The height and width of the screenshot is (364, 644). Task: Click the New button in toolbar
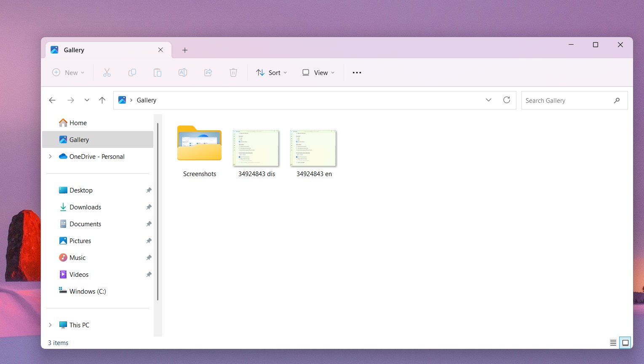pyautogui.click(x=68, y=72)
